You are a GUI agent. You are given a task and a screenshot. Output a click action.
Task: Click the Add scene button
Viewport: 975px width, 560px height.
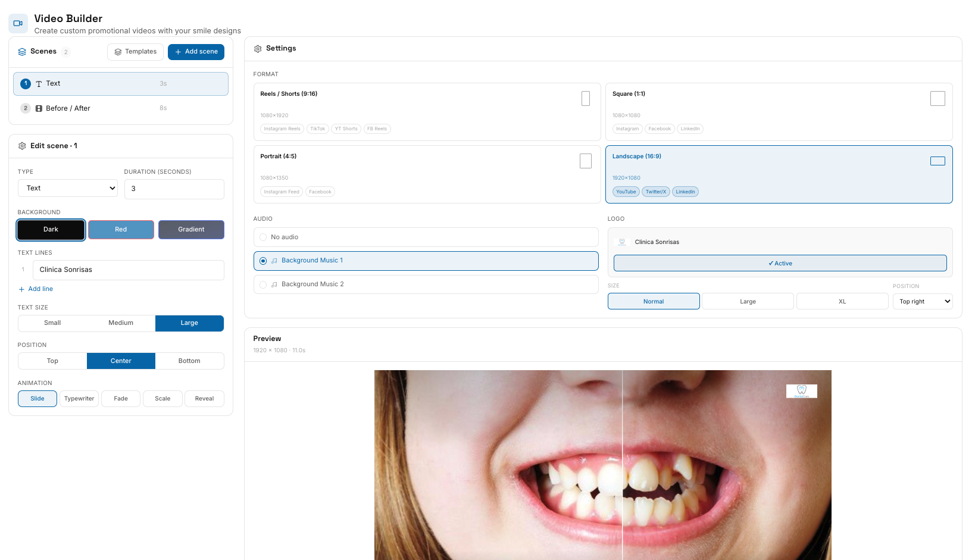coord(196,52)
